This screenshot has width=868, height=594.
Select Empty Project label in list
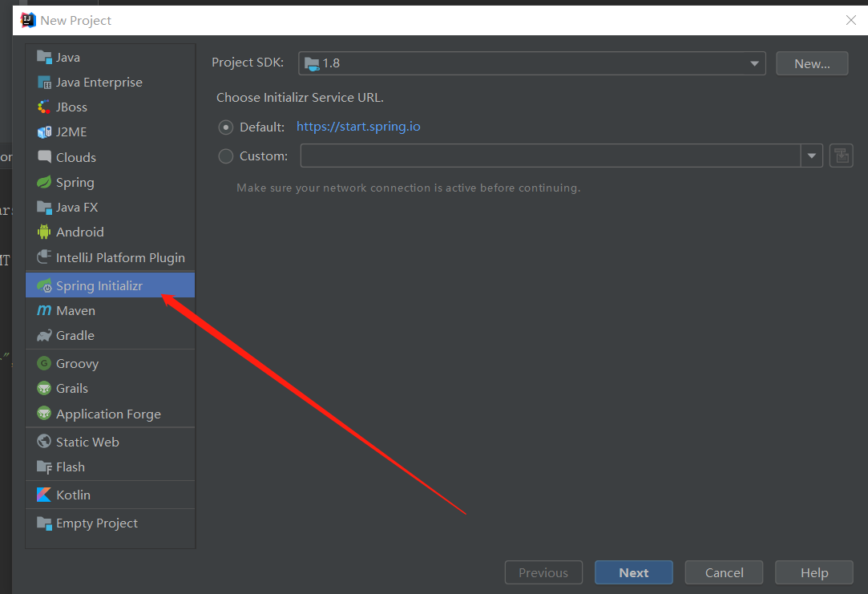pos(97,523)
